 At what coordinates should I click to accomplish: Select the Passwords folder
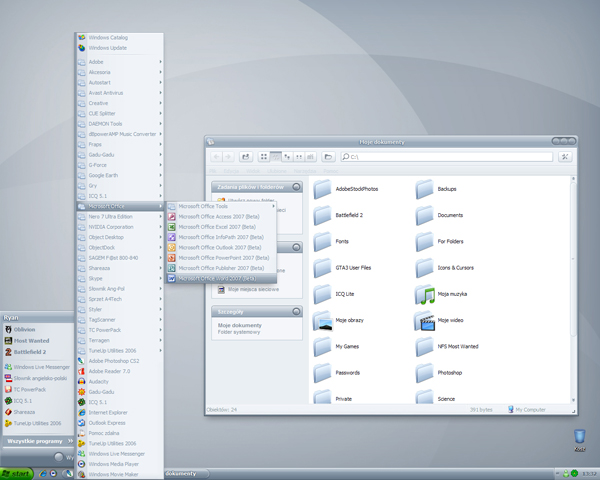[x=337, y=373]
